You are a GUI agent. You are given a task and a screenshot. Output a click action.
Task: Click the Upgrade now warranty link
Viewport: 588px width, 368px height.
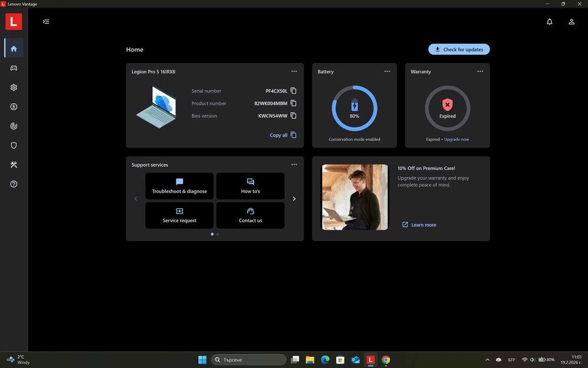(456, 140)
